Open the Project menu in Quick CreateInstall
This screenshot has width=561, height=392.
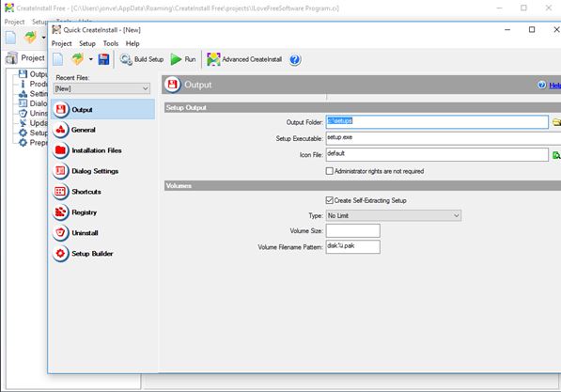coord(61,43)
